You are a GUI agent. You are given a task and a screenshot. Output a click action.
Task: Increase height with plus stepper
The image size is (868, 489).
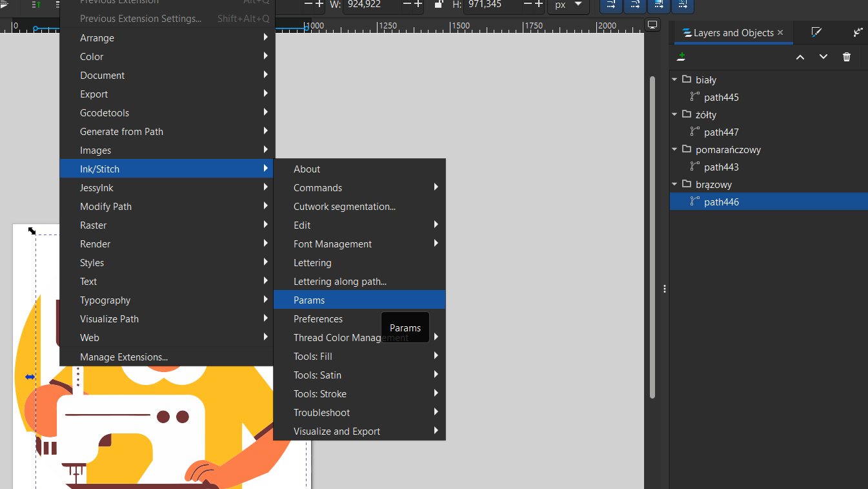click(538, 5)
